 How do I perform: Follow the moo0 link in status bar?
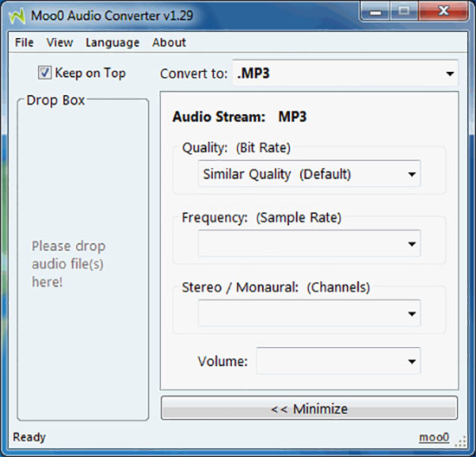(x=434, y=437)
